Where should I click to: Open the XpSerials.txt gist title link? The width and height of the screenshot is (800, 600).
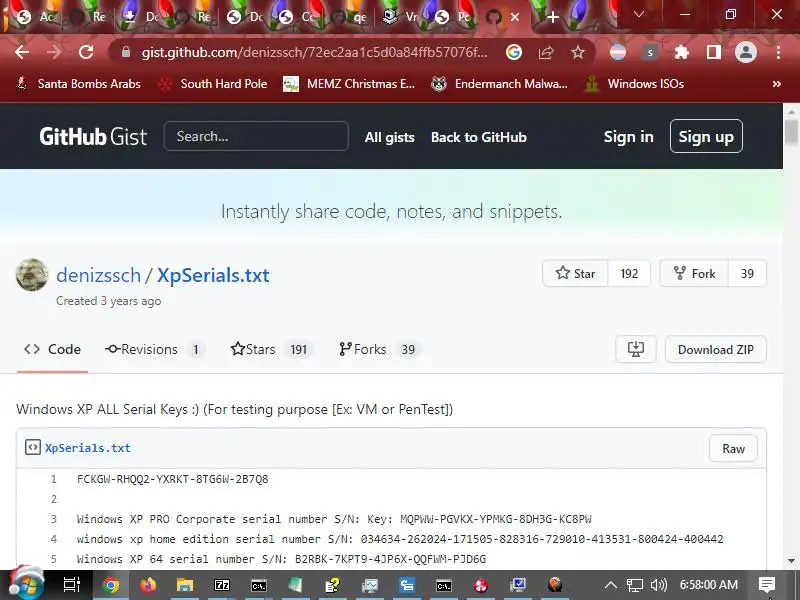point(213,275)
